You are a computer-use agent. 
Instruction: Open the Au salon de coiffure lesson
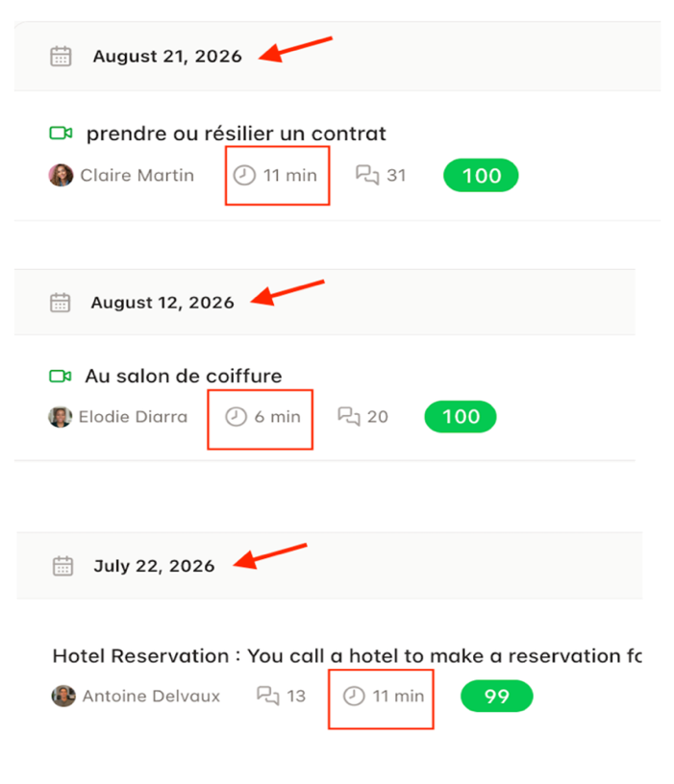pyautogui.click(x=184, y=376)
